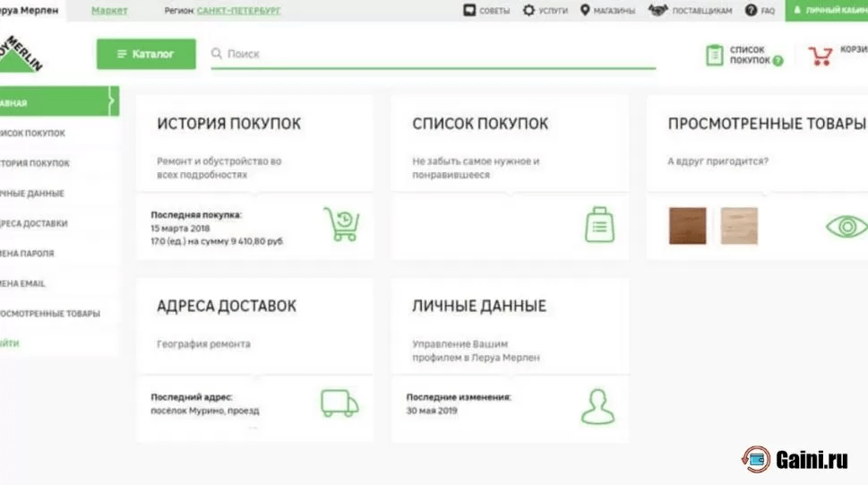Open the Каталог dropdown button
The height and width of the screenshot is (485, 868).
[x=147, y=54]
